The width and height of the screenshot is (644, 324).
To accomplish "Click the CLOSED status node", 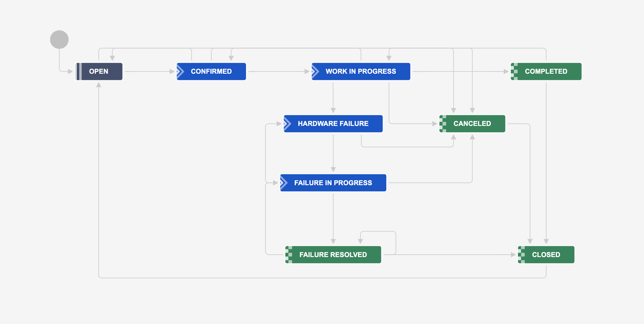I will pos(546,255).
